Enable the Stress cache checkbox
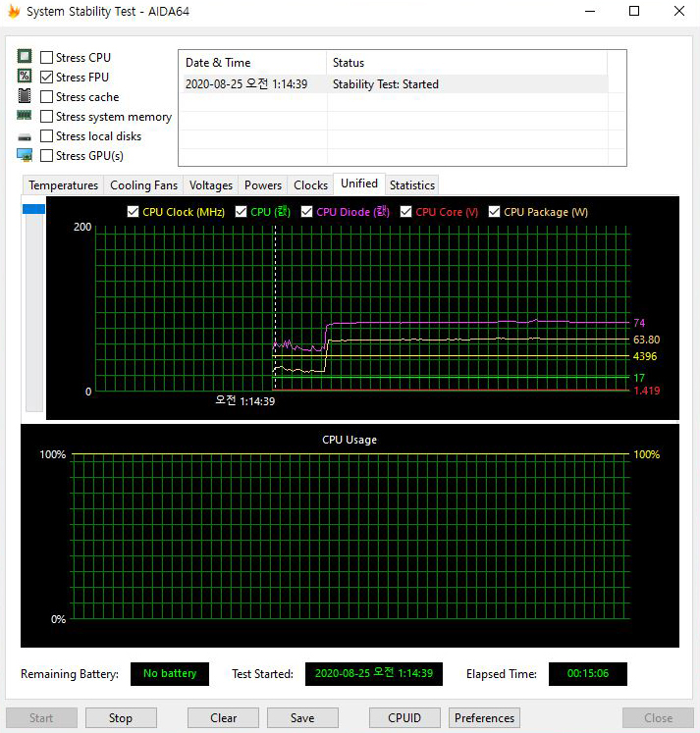 (x=47, y=97)
